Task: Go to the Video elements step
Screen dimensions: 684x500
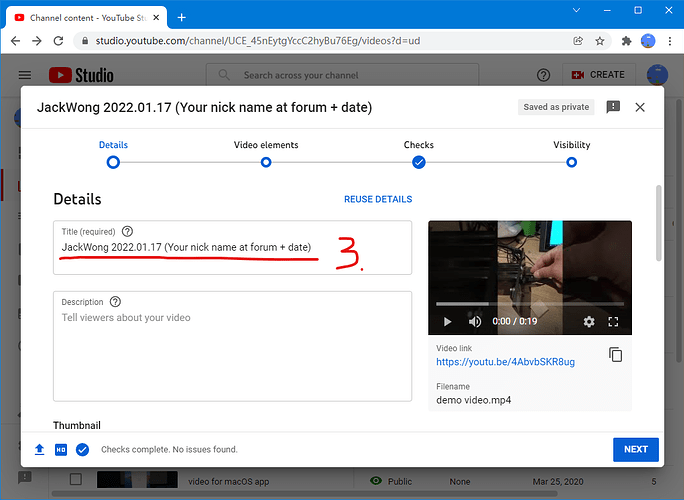Action: [x=266, y=154]
